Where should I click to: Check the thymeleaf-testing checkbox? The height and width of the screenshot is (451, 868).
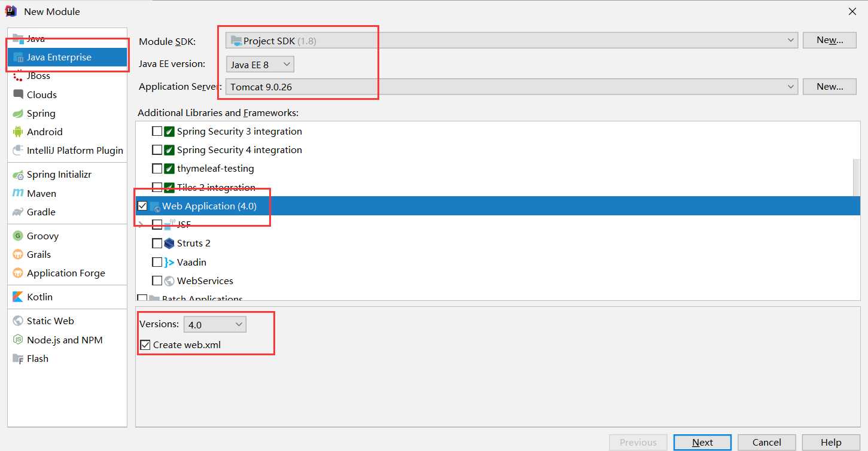coord(157,169)
